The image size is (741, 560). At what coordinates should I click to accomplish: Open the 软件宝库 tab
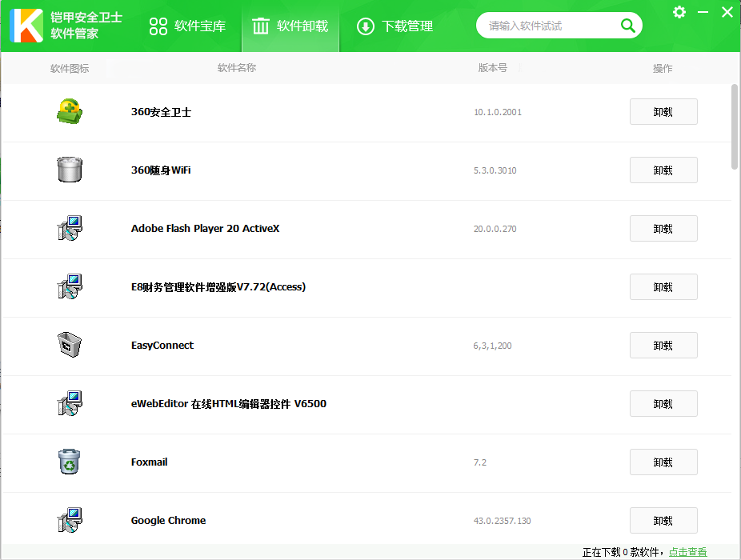click(x=188, y=26)
